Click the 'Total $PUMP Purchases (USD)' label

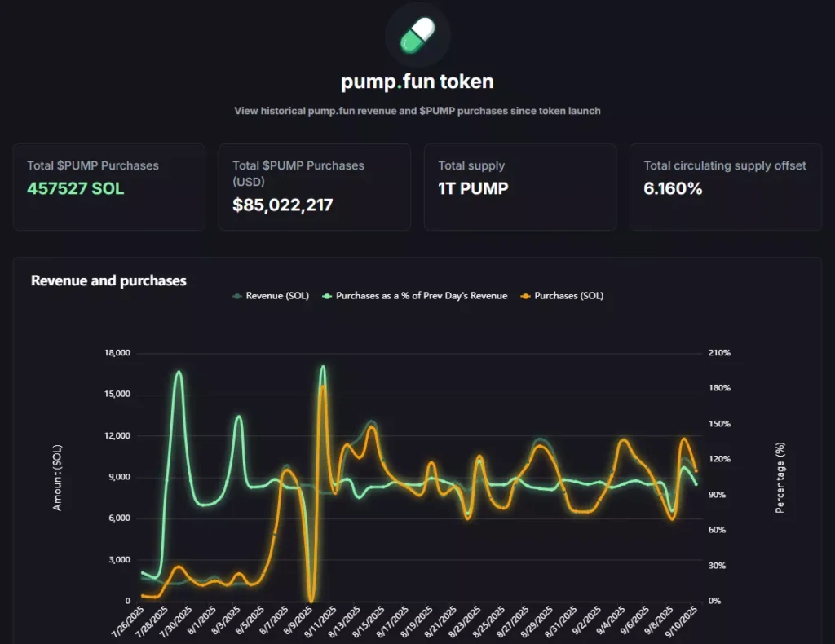click(x=298, y=174)
